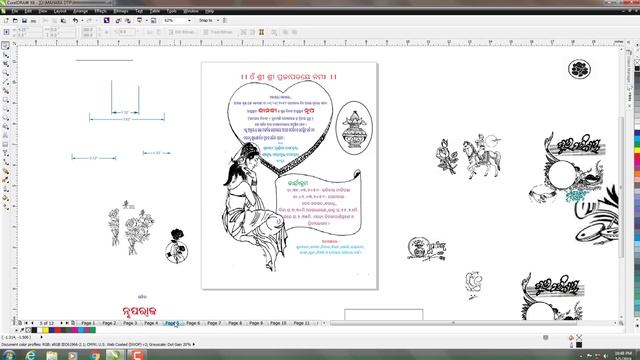The height and width of the screenshot is (360, 640).
Task: Pick yellow swatch in document palette
Action: point(45,330)
